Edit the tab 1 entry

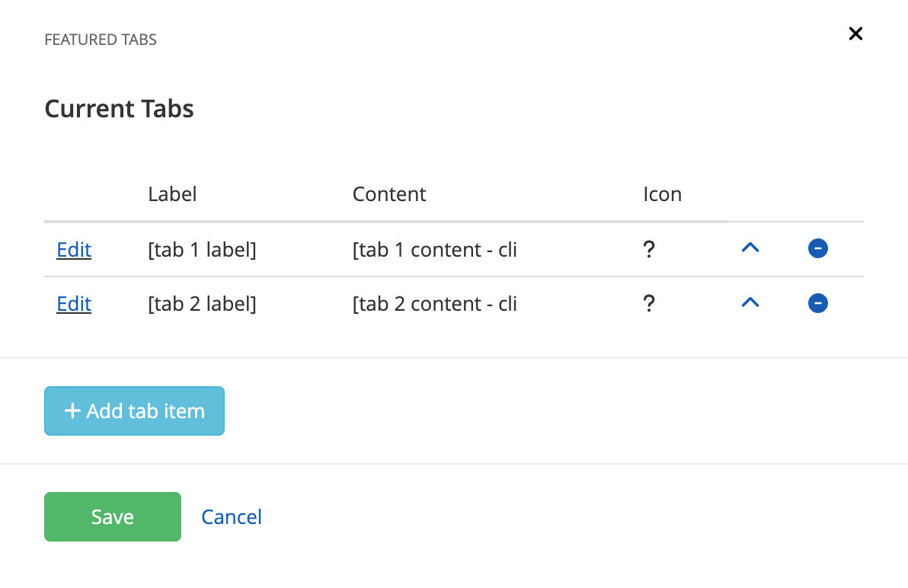tap(73, 249)
